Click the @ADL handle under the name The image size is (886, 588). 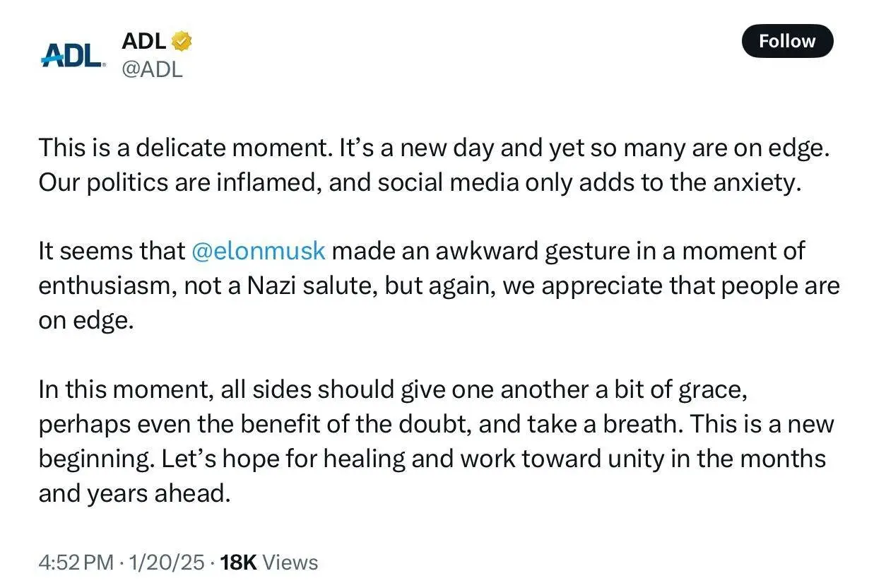pos(152,69)
